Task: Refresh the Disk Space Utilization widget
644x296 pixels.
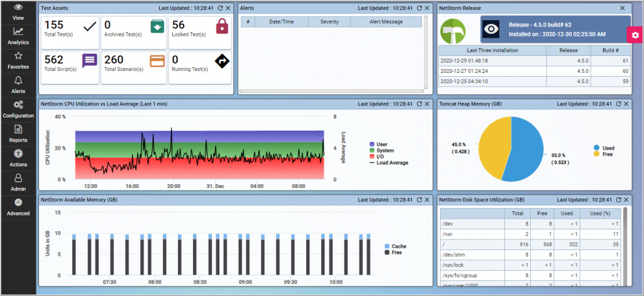Action: coord(619,199)
